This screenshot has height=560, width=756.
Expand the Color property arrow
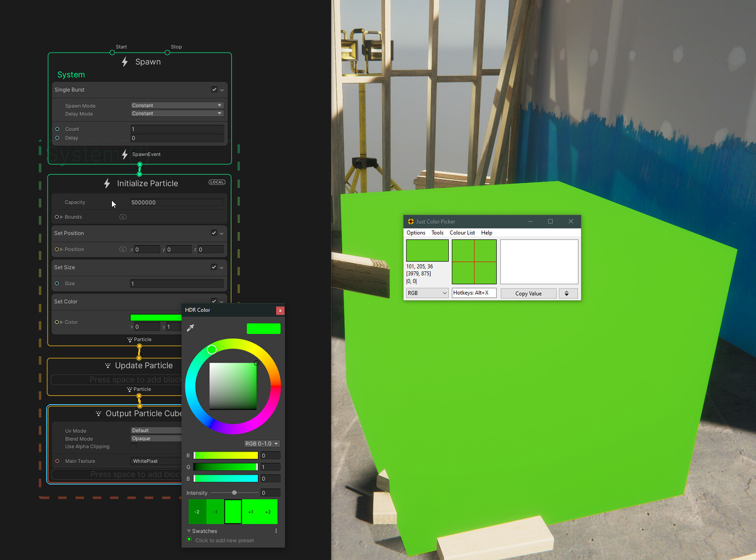click(x=62, y=322)
